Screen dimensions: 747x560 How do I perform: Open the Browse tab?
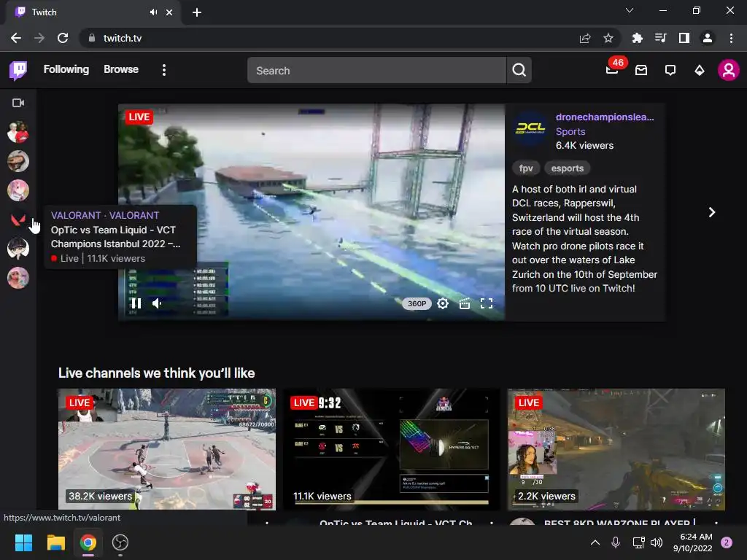(121, 69)
